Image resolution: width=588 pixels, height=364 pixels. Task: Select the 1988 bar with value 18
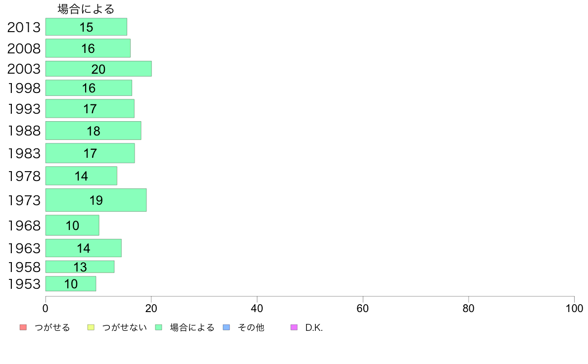(94, 131)
